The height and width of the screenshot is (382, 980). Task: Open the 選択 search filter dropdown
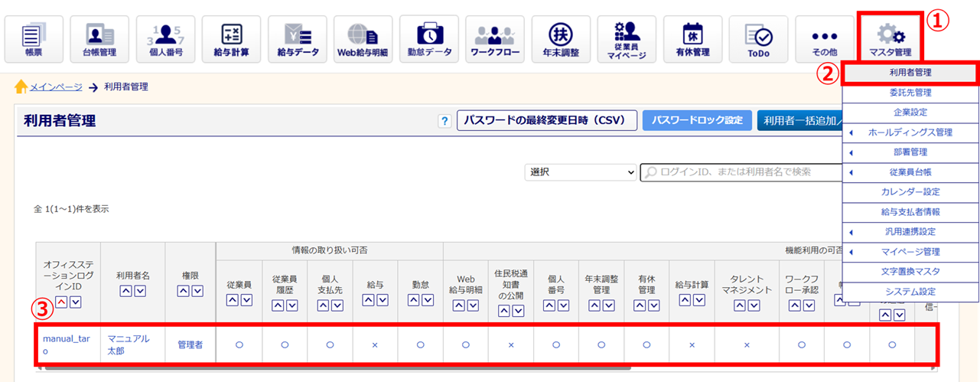click(581, 172)
